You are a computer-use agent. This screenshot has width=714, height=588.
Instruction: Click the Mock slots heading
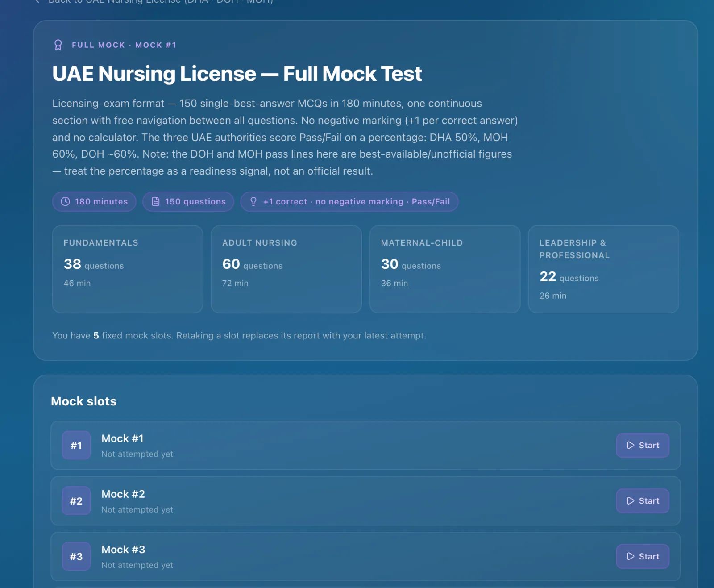84,401
